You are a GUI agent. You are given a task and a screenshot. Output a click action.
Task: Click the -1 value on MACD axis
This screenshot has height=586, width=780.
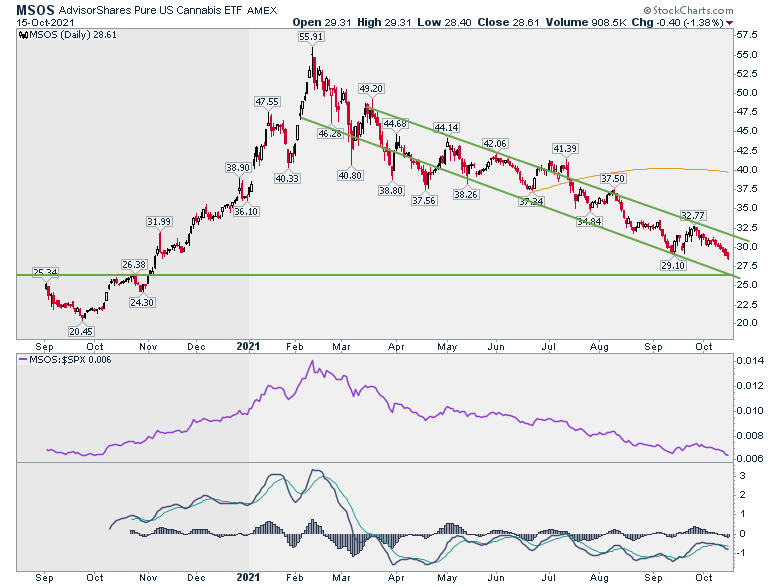pyautogui.click(x=742, y=553)
